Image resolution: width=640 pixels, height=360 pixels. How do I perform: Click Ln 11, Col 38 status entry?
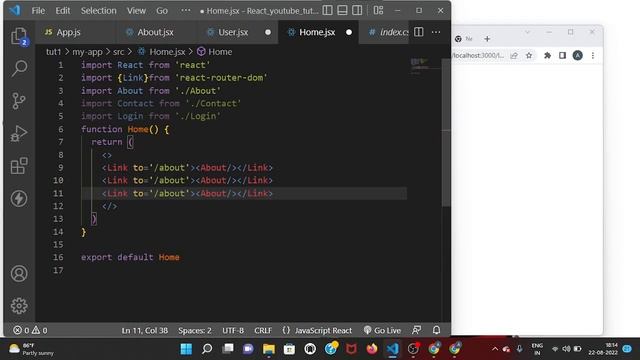click(x=144, y=330)
